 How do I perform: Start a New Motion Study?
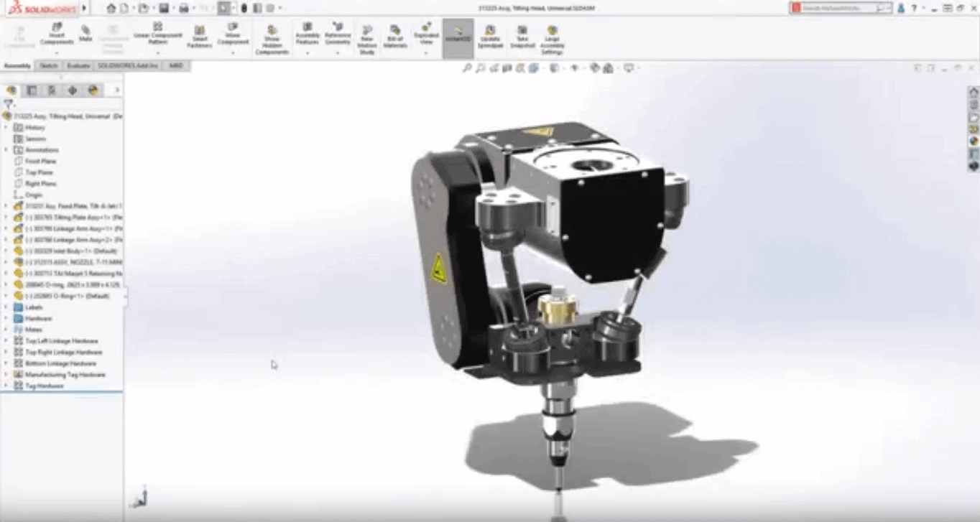(367, 40)
